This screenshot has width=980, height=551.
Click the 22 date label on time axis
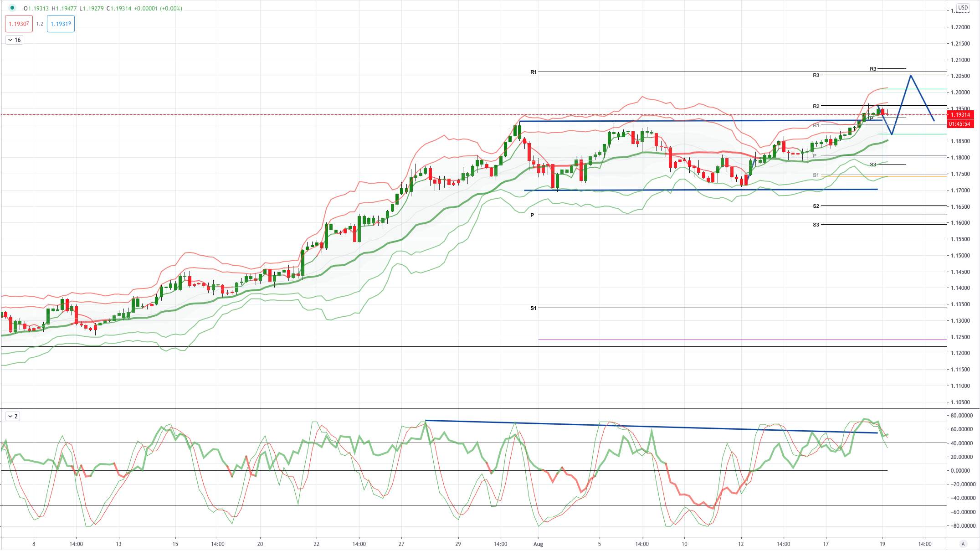(x=317, y=544)
